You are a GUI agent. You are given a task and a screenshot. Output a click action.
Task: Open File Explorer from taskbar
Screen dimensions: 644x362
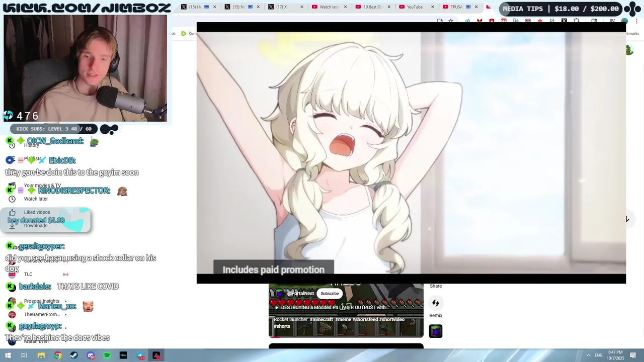point(41,355)
